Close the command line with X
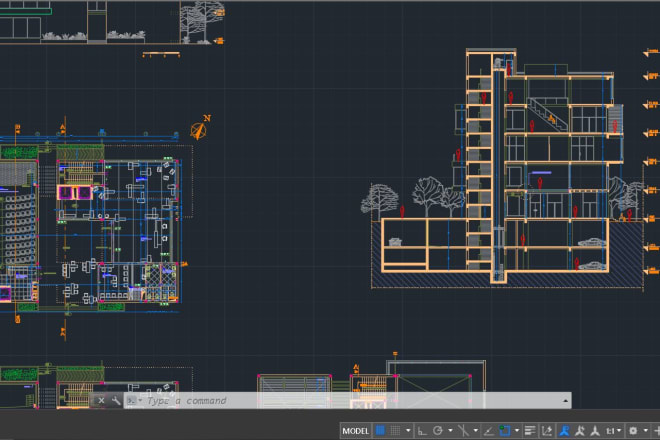 pyautogui.click(x=101, y=400)
